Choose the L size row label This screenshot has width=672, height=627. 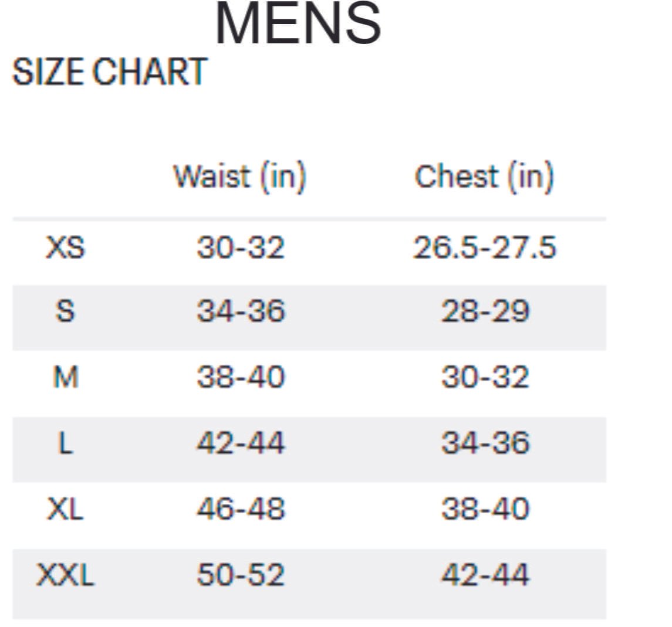coord(65,443)
